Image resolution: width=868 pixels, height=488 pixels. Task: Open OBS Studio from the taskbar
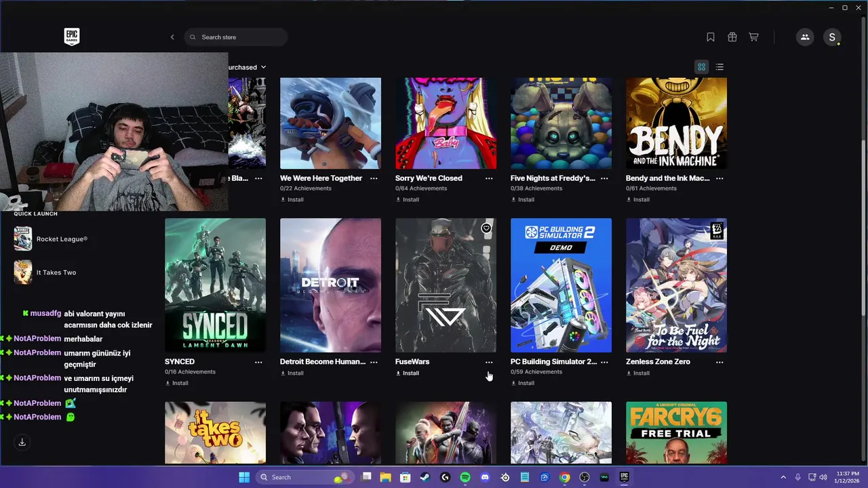click(585, 477)
